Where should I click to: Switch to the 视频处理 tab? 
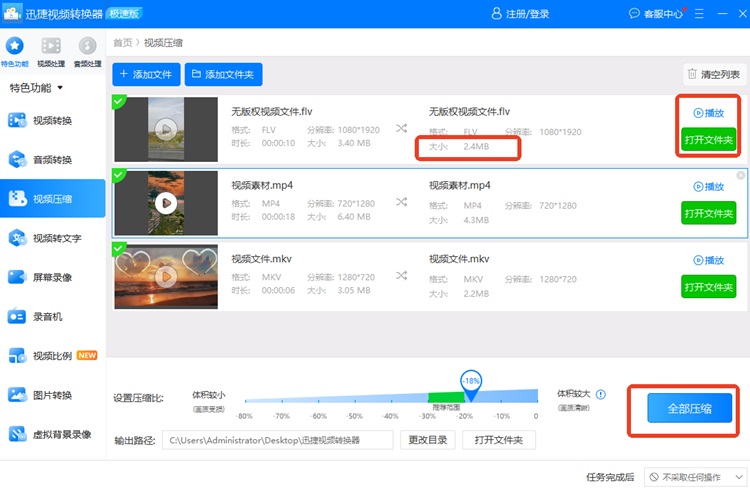[51, 52]
